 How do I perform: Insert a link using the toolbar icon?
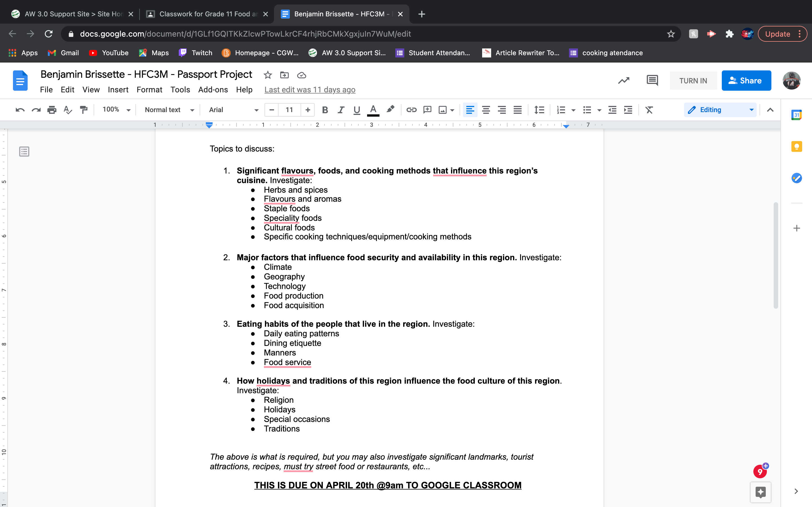click(x=411, y=110)
